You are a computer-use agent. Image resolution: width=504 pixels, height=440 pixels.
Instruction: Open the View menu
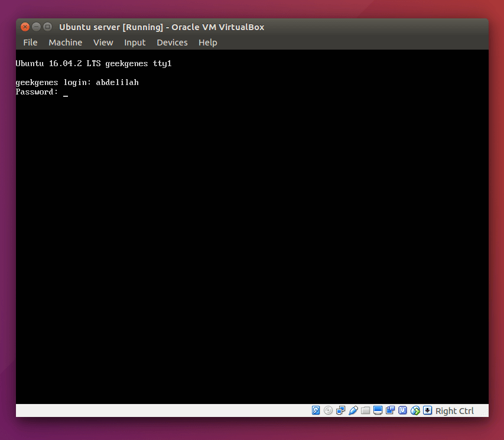[103, 43]
